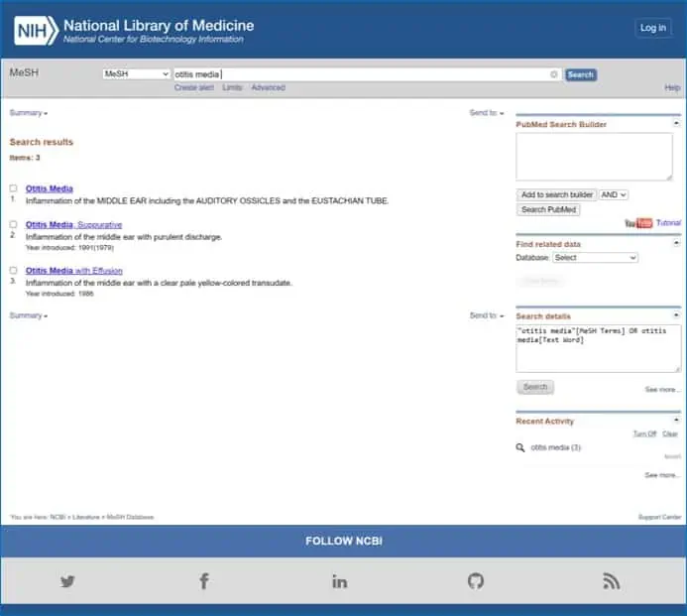Open the Advanced search link
This screenshot has width=687, height=616.
pyautogui.click(x=268, y=88)
